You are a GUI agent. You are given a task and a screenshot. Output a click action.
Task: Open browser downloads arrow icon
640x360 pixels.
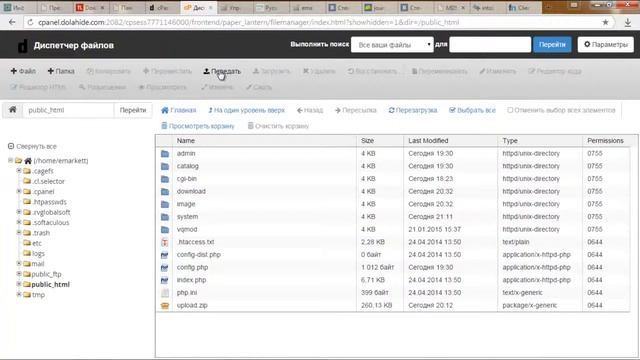pos(628,22)
